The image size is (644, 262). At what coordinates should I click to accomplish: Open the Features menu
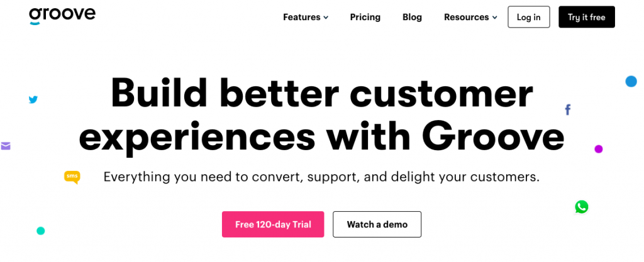[x=306, y=17]
